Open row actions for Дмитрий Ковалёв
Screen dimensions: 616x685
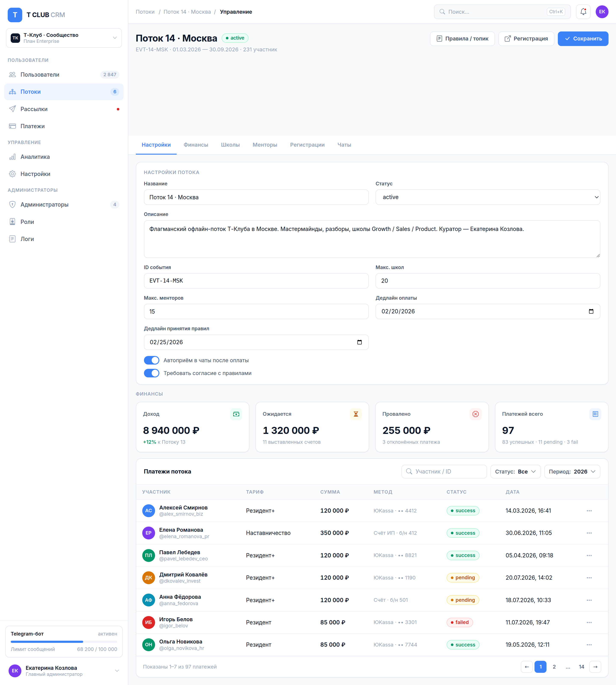point(589,578)
